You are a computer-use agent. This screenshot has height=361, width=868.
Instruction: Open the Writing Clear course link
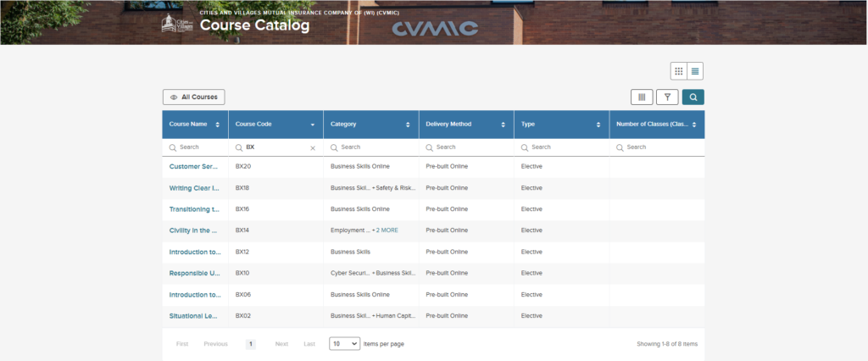(195, 187)
